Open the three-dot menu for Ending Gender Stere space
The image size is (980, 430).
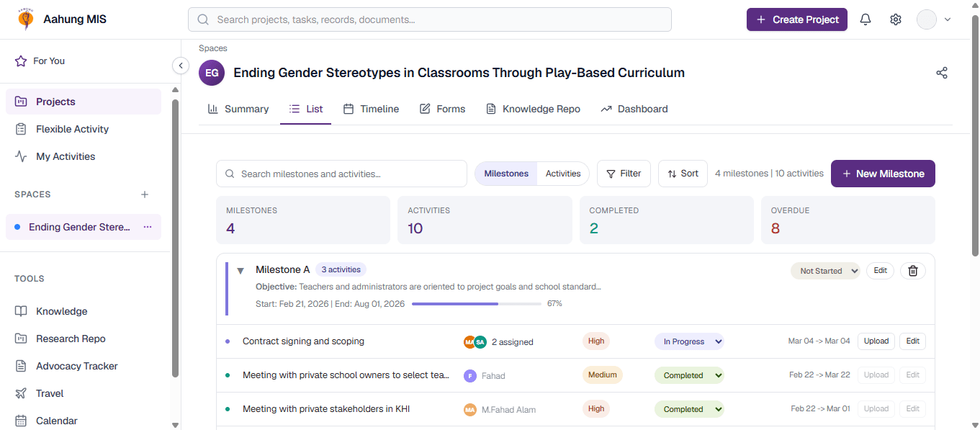point(148,227)
